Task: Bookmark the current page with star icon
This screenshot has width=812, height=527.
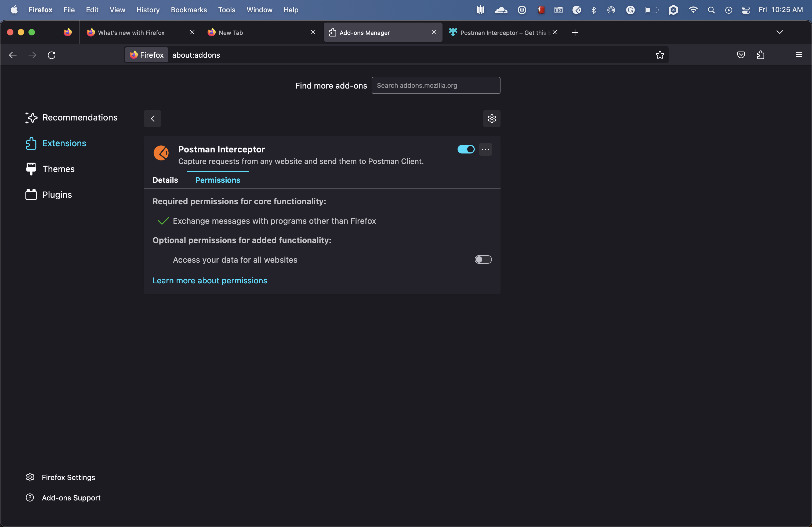Action: pyautogui.click(x=659, y=55)
